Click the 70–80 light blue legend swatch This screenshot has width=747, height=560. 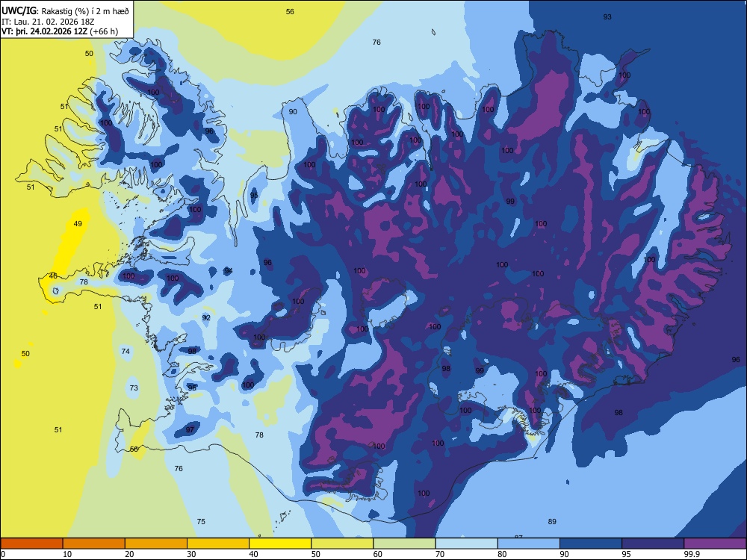tap(466, 544)
